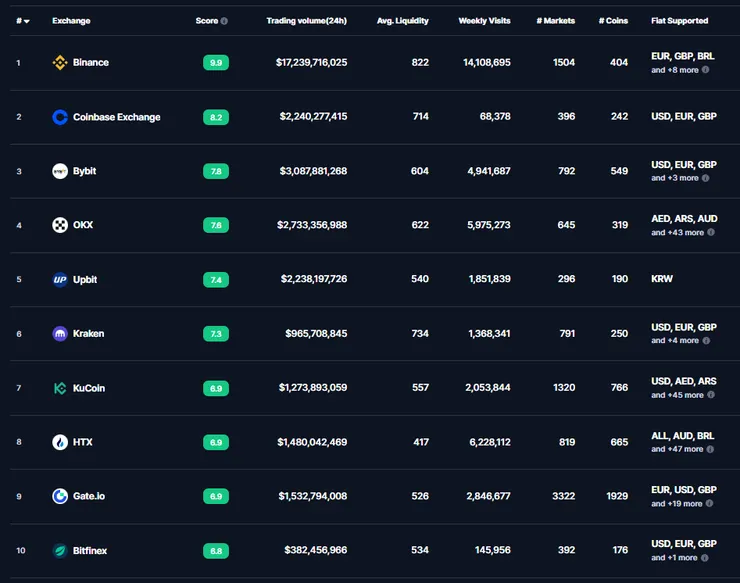Click Binance's 9.9 score badge
Image resolution: width=740 pixels, height=583 pixels.
click(216, 62)
